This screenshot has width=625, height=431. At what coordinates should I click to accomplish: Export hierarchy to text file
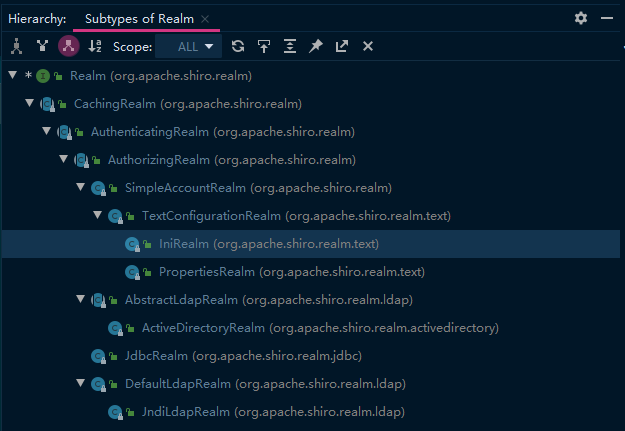click(x=342, y=46)
